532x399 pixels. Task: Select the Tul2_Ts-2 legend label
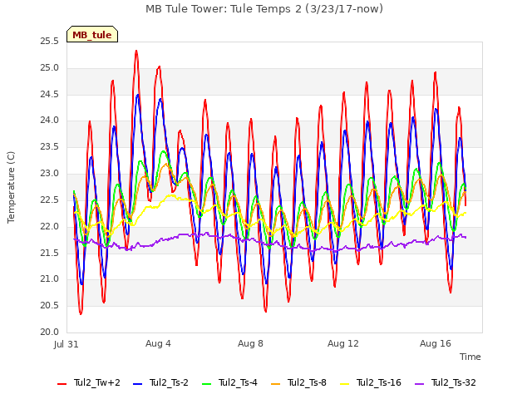click(169, 383)
